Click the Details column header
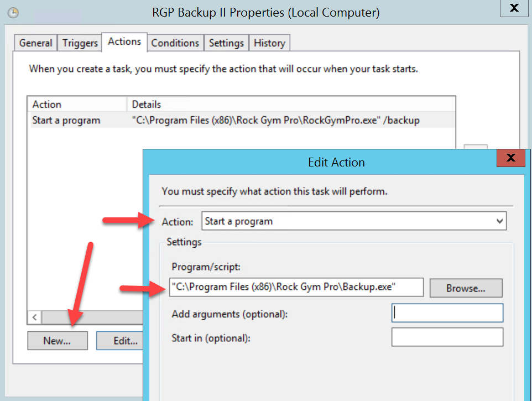 [x=291, y=104]
